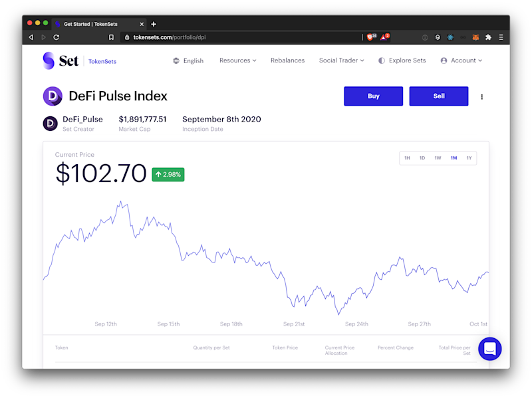
Task: Click the price chart line area
Action: pyautogui.click(x=266, y=258)
